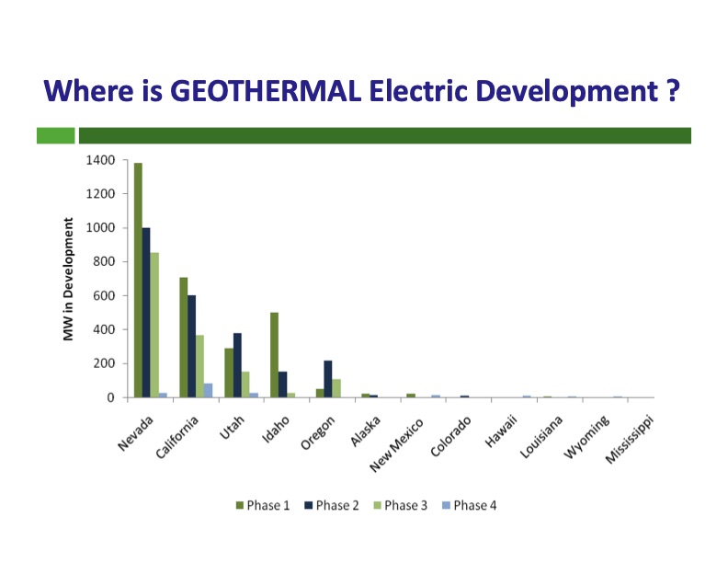728x563 pixels.
Task: Click the slide title 'Where is GEOTHERMAL Electric Development ?'
Action: pyautogui.click(x=361, y=90)
